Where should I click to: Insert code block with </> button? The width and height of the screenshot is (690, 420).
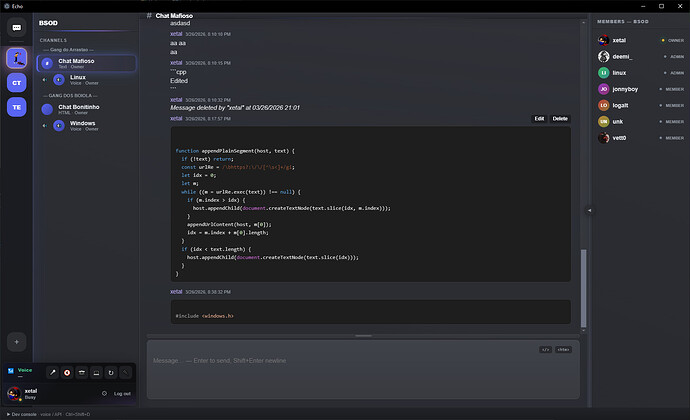pyautogui.click(x=545, y=350)
